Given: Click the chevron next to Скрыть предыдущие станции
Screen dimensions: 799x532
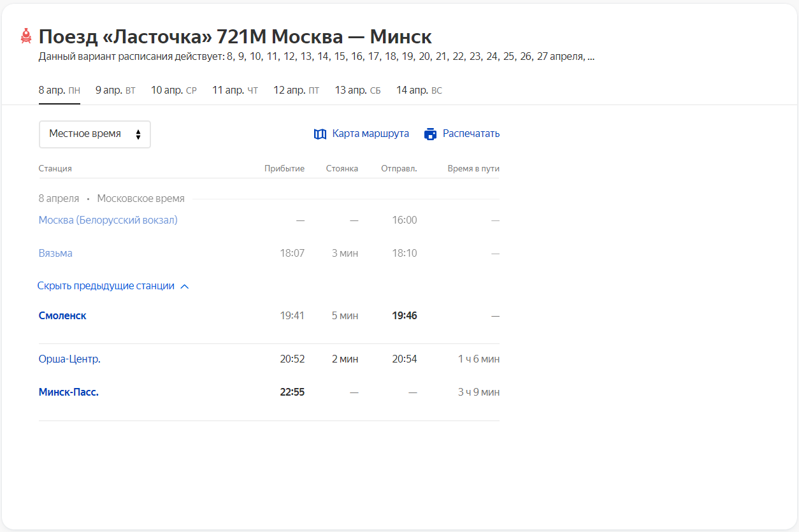Looking at the screenshot, I should [x=184, y=287].
